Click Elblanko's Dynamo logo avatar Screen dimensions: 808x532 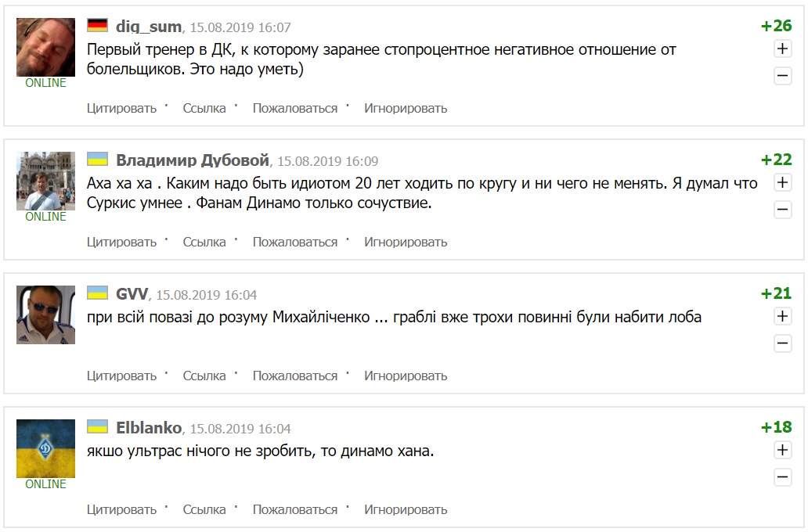point(45,448)
